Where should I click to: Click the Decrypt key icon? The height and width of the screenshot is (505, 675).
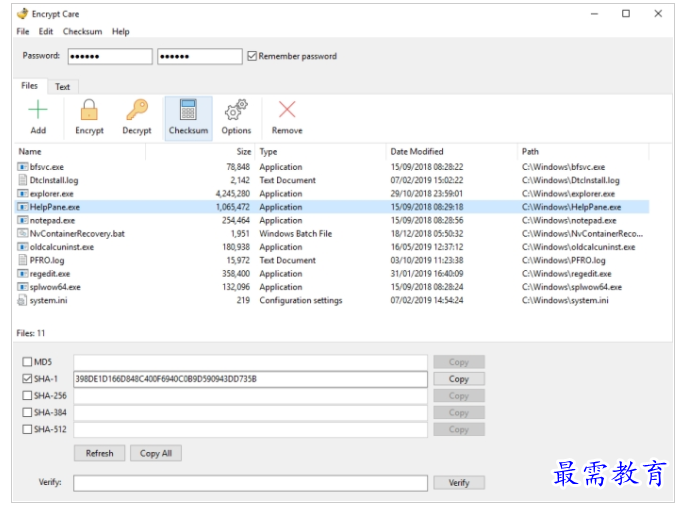137,110
